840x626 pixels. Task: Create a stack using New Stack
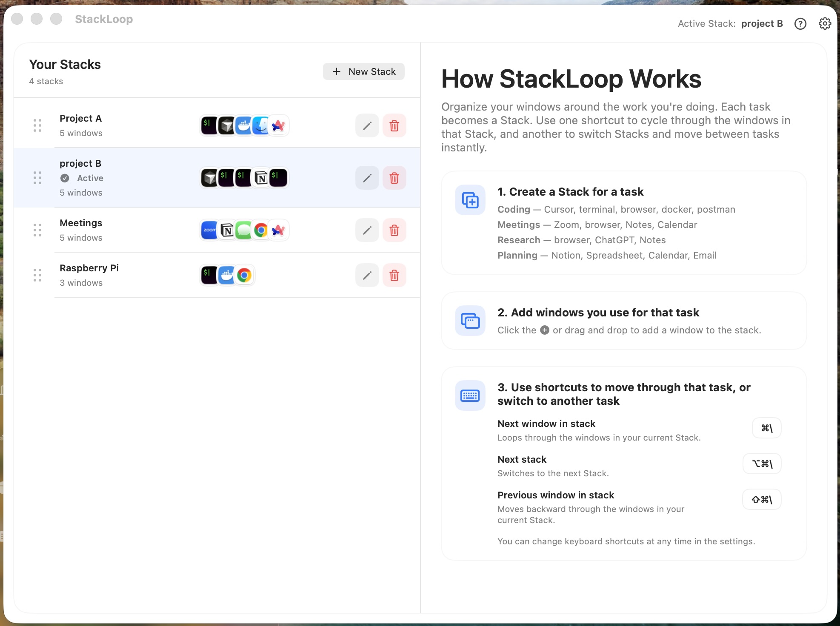point(363,71)
